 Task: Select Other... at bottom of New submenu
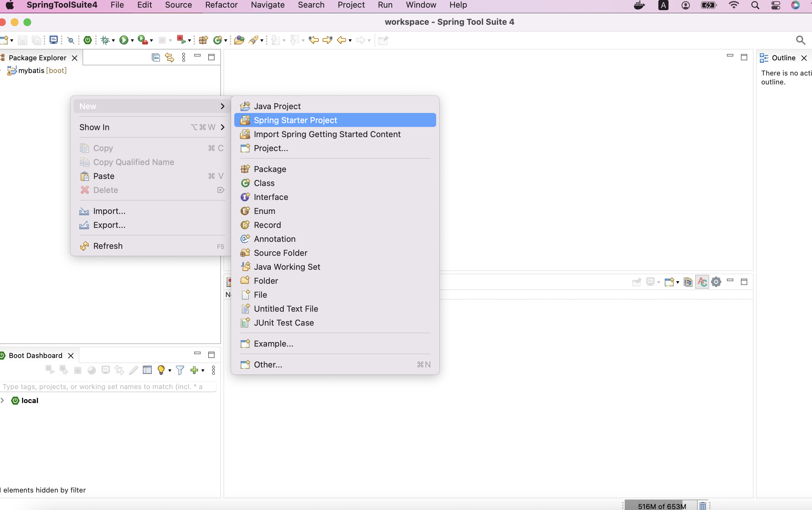pyautogui.click(x=335, y=364)
